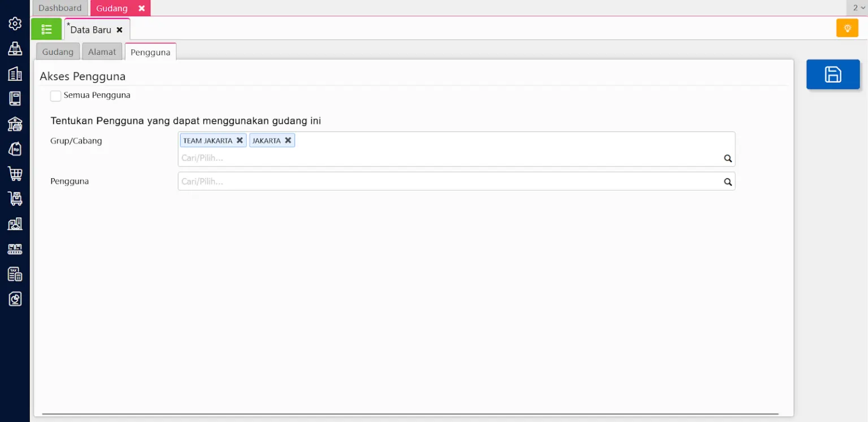868x422 pixels.
Task: Open the office building icon in the sidebar
Action: (x=15, y=74)
